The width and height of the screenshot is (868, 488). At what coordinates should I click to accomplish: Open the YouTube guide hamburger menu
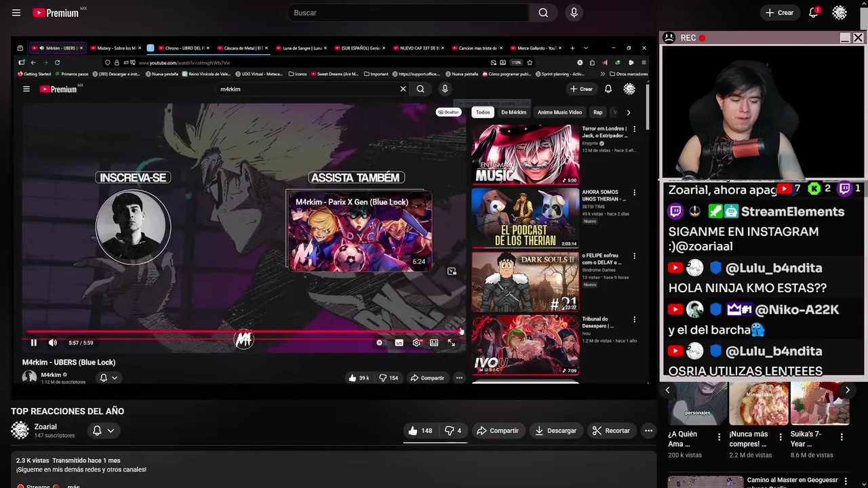coord(16,13)
